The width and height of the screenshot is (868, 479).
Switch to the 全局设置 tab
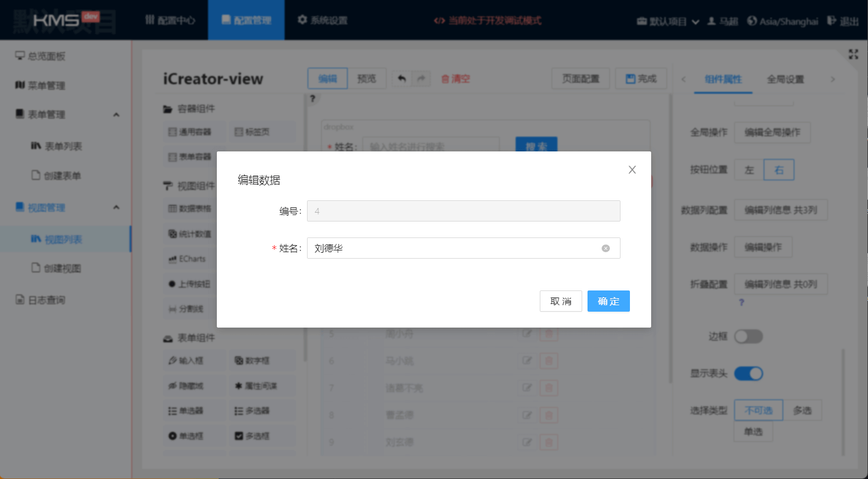pyautogui.click(x=785, y=79)
